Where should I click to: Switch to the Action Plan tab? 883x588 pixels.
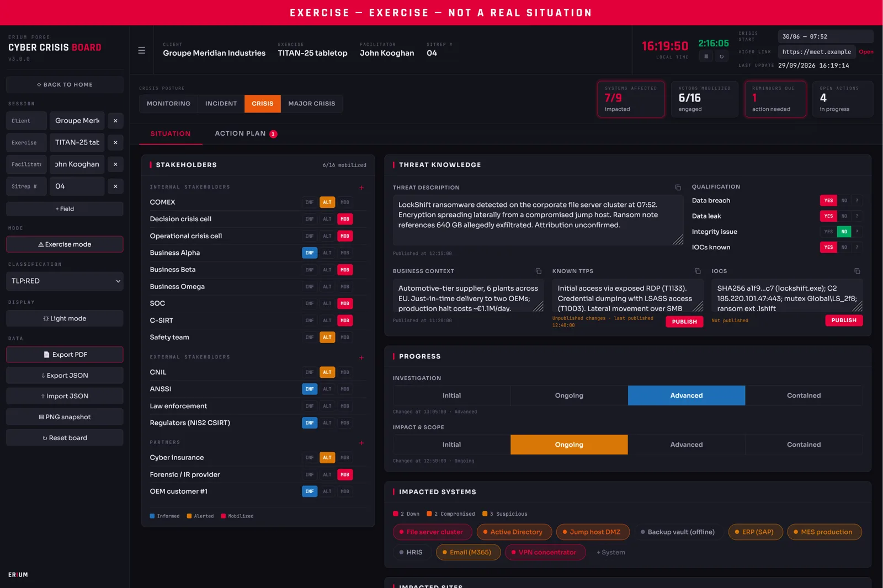pos(246,133)
